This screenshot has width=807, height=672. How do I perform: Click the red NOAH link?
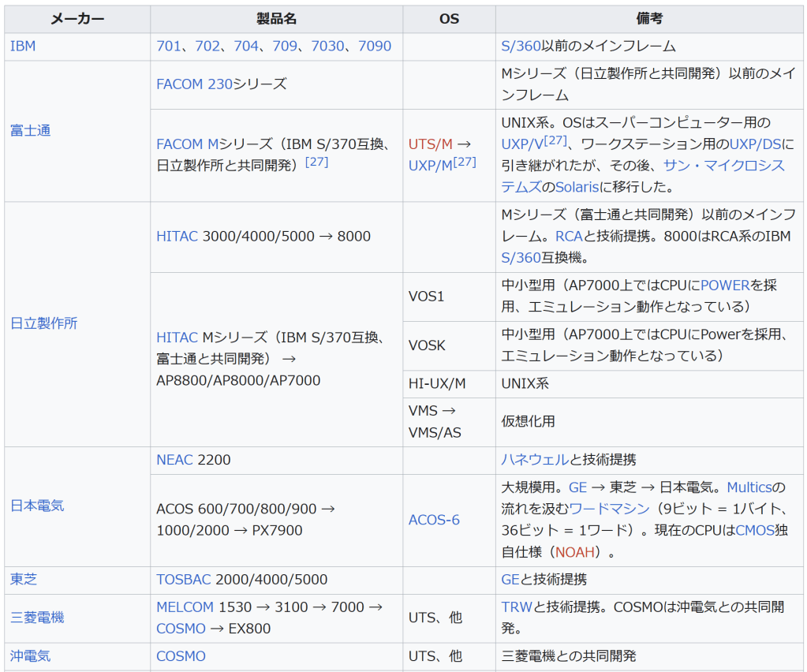point(575,552)
